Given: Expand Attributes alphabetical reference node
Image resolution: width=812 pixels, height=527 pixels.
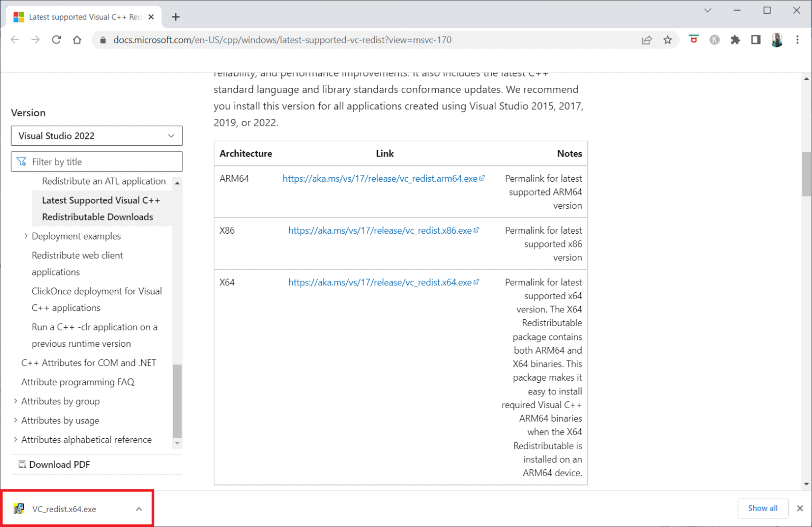Looking at the screenshot, I should coord(15,439).
